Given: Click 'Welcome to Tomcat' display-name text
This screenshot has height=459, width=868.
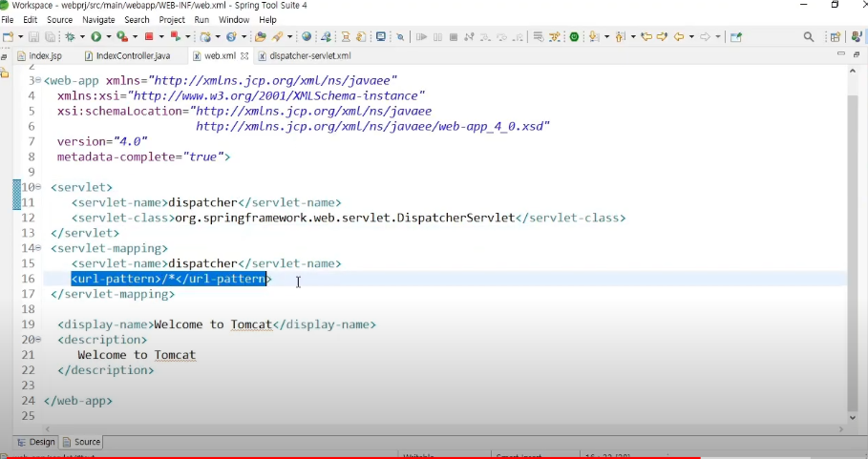Looking at the screenshot, I should (213, 324).
